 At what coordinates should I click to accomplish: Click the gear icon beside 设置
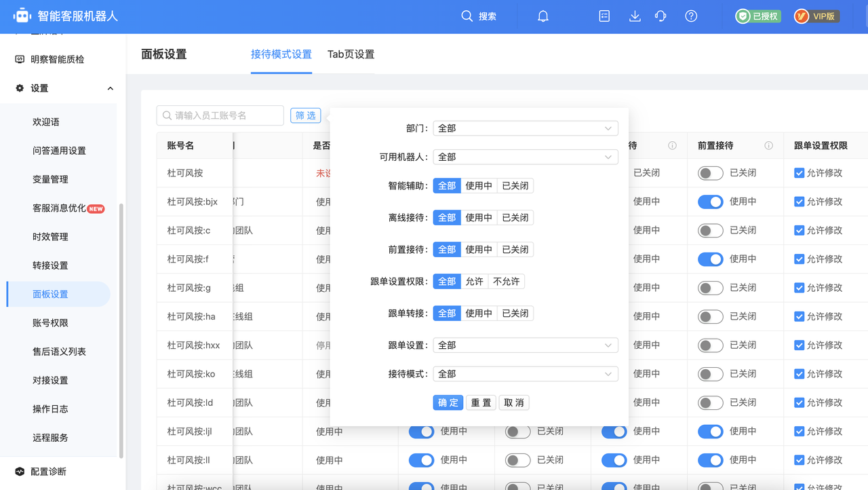20,88
